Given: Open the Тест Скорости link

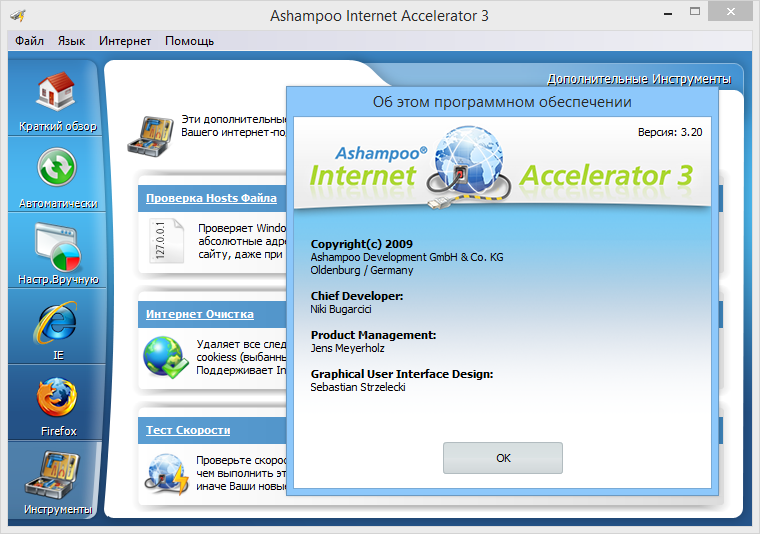Looking at the screenshot, I should pos(188,430).
